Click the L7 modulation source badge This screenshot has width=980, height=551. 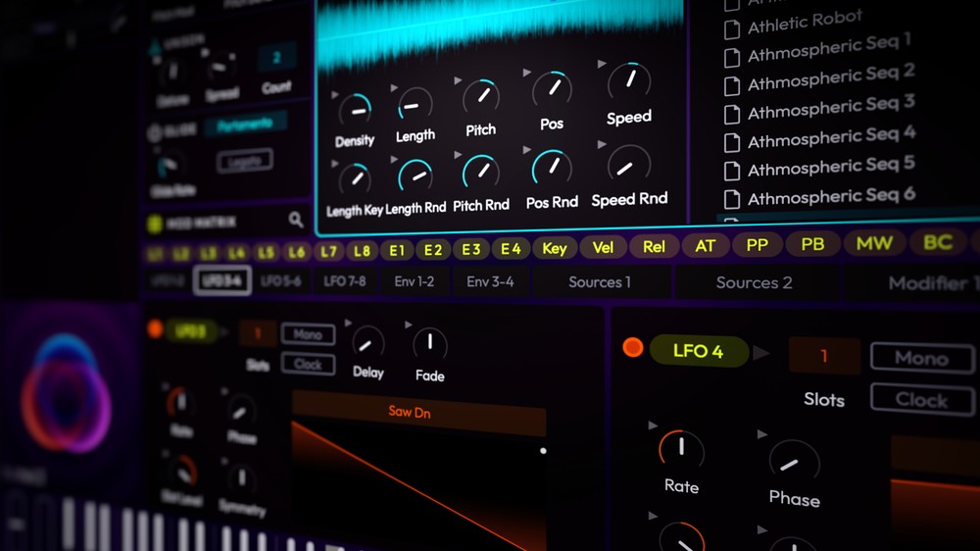click(328, 252)
